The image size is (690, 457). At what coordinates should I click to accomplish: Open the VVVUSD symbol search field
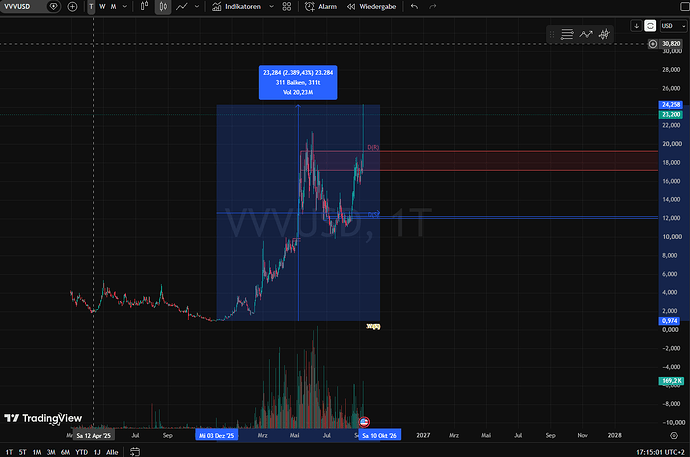click(x=18, y=7)
